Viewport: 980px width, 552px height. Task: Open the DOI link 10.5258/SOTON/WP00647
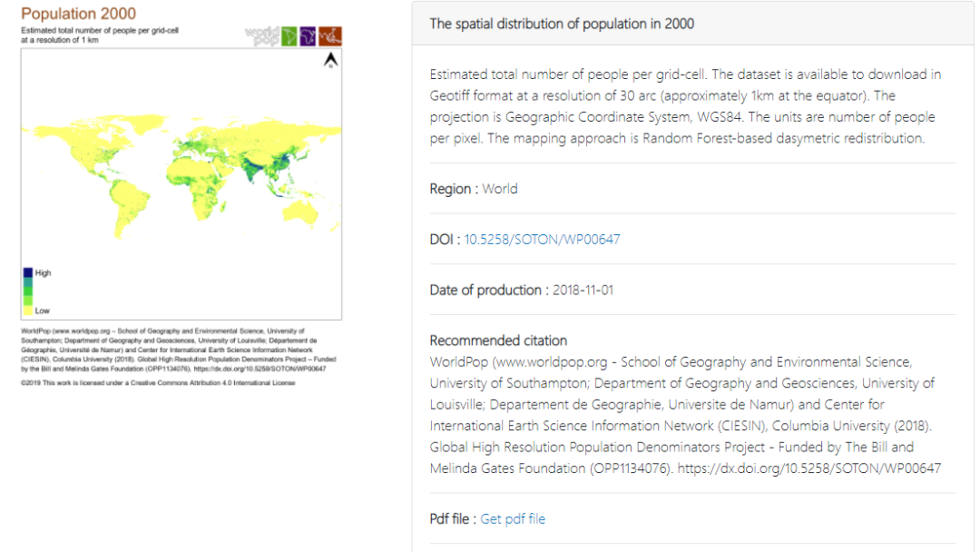(542, 239)
